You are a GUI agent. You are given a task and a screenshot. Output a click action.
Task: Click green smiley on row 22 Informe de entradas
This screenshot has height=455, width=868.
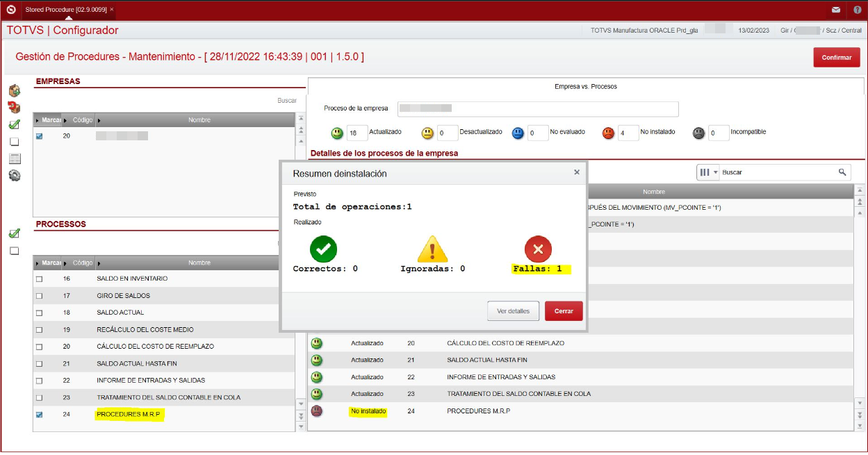(x=317, y=377)
